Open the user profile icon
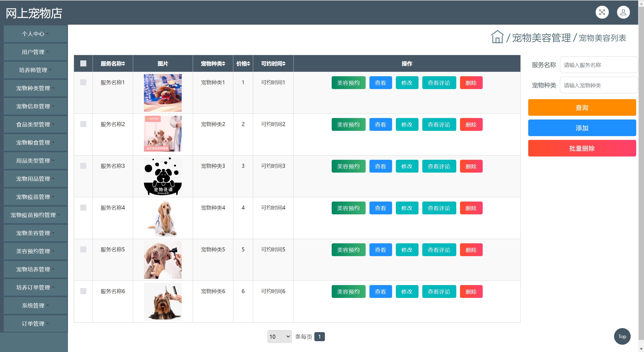This screenshot has width=644, height=352. pyautogui.click(x=623, y=12)
